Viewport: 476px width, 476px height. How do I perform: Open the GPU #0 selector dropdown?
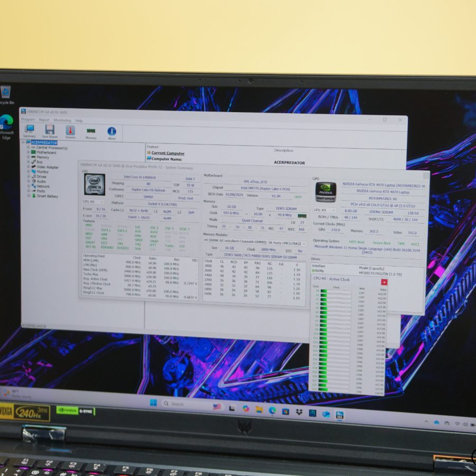pos(324,210)
